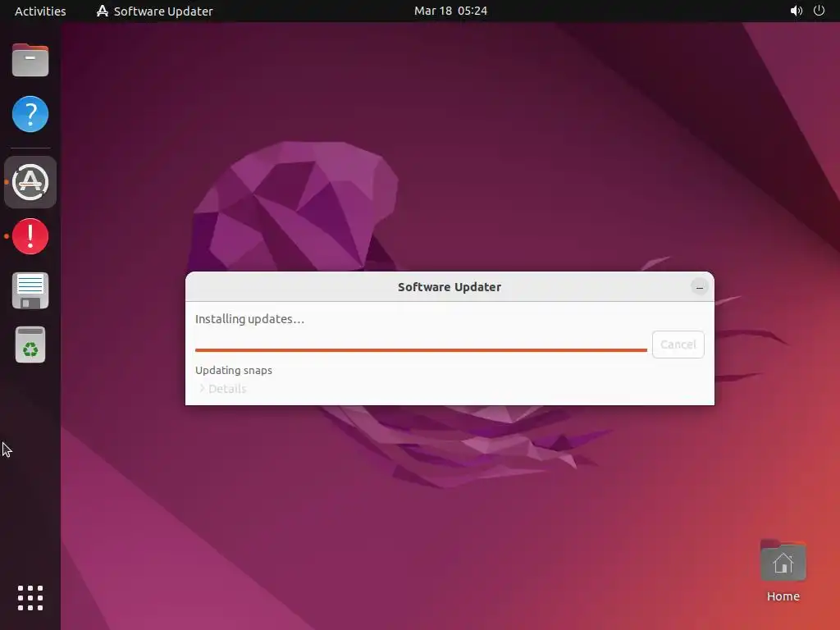Open the Software Updater app menu
The width and height of the screenshot is (840, 630).
pyautogui.click(x=154, y=11)
